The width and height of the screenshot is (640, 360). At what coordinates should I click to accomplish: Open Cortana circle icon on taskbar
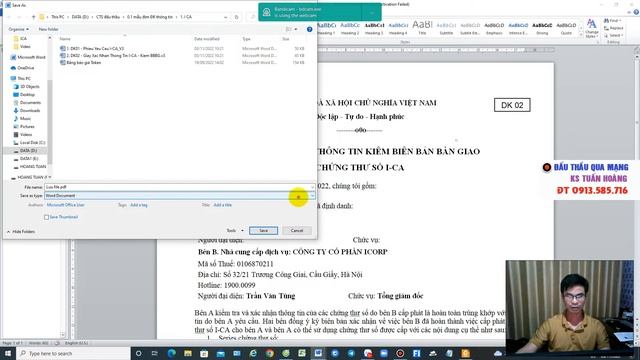(x=138, y=353)
